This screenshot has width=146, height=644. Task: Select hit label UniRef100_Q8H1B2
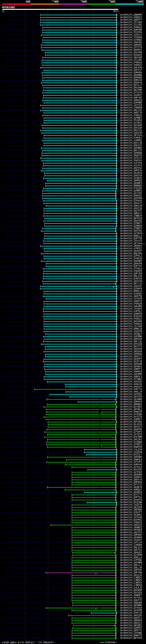click(131, 45)
